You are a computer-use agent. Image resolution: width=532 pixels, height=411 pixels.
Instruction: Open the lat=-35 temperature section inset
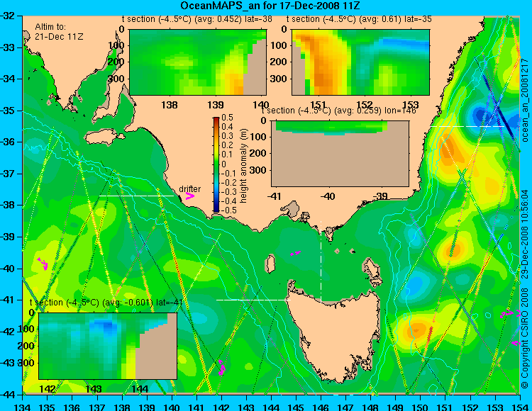click(x=360, y=62)
